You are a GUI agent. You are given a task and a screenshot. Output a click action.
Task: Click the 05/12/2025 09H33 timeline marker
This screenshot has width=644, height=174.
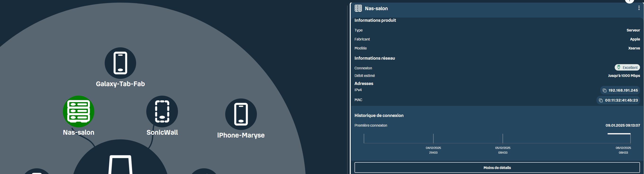tap(503, 150)
